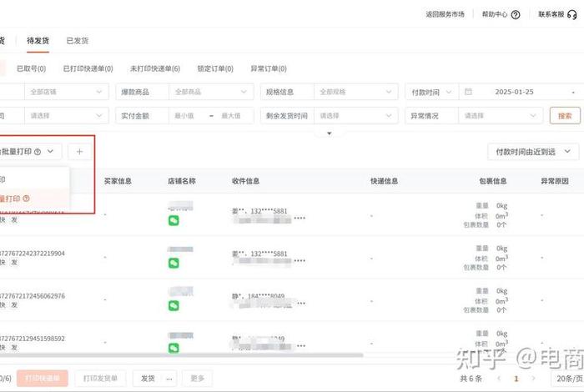Click the WeChat icon in order 3727672129451598592 row
584x392 pixels.
[174, 348]
